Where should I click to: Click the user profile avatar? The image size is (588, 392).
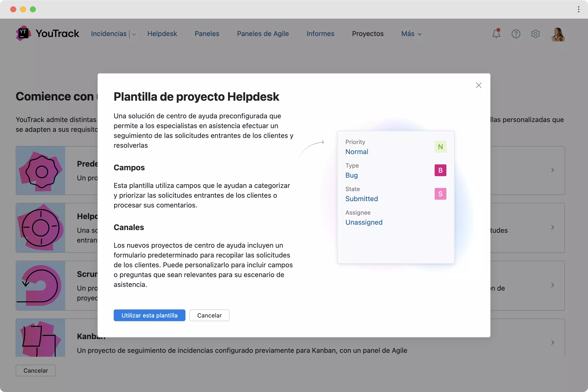tap(558, 34)
